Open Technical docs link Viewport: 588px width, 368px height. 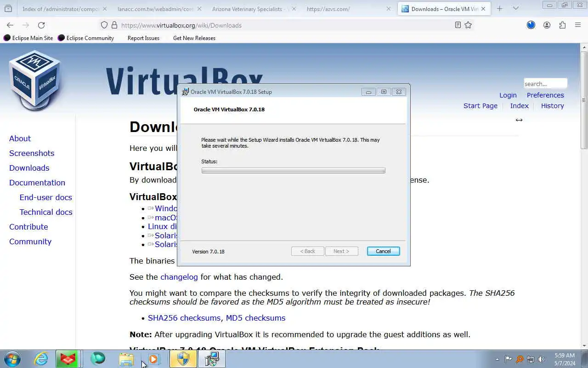(x=46, y=212)
